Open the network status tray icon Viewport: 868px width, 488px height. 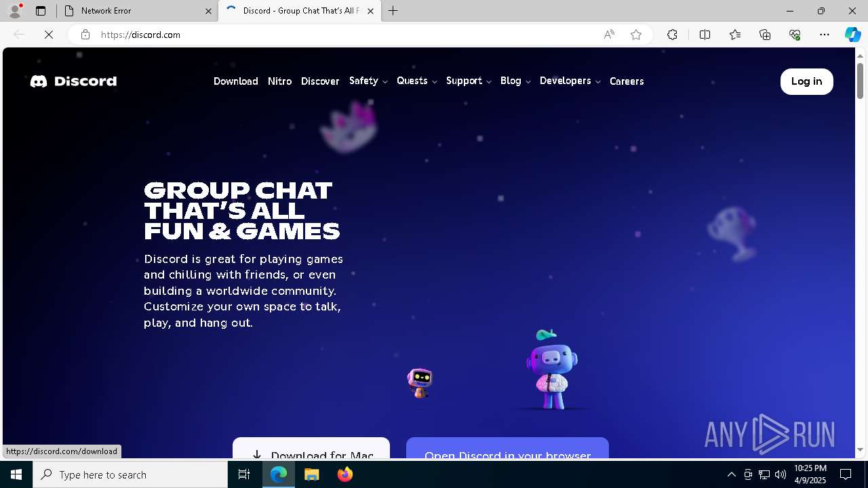click(x=764, y=474)
